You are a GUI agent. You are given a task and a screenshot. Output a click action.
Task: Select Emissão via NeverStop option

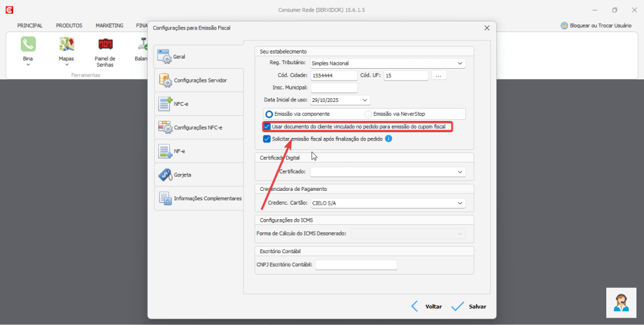pyautogui.click(x=368, y=114)
